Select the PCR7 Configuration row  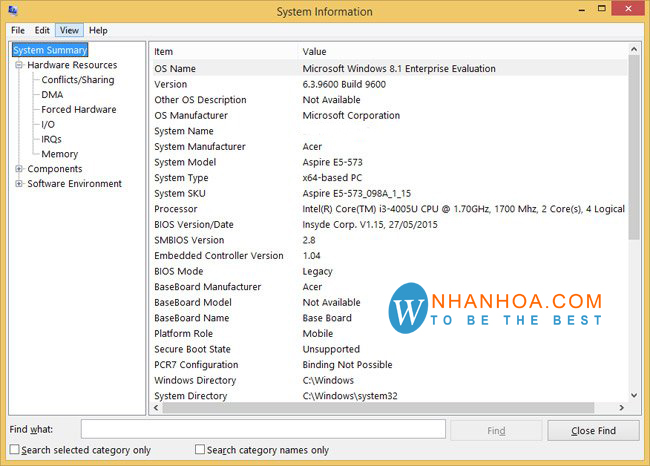pyautogui.click(x=390, y=365)
